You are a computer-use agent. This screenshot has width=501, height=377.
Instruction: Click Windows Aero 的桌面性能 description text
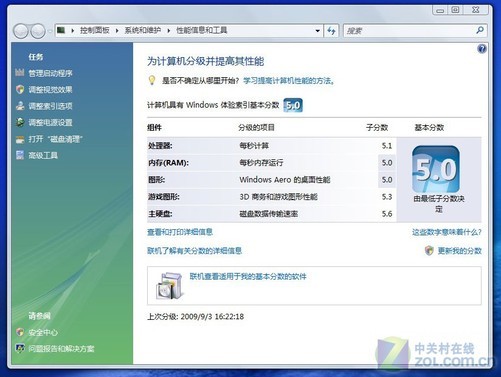(285, 180)
